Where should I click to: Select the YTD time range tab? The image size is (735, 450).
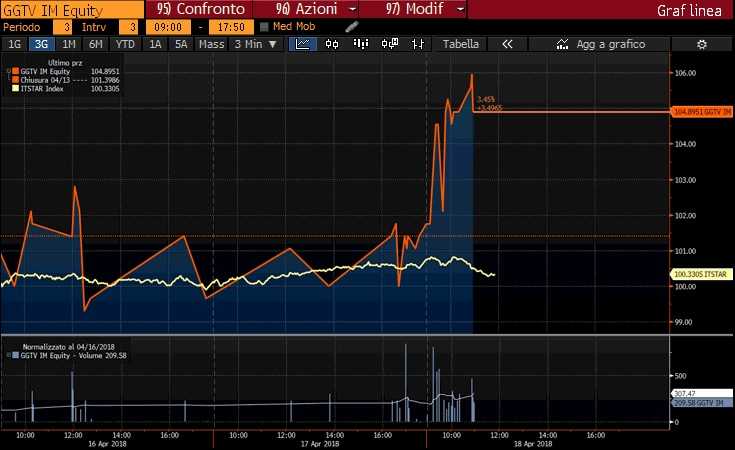125,44
